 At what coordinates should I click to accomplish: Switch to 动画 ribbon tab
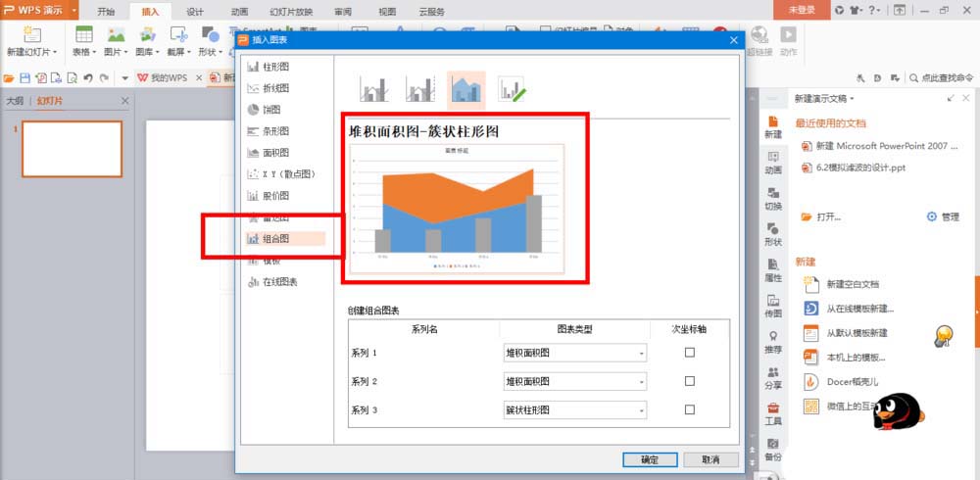pos(239,11)
